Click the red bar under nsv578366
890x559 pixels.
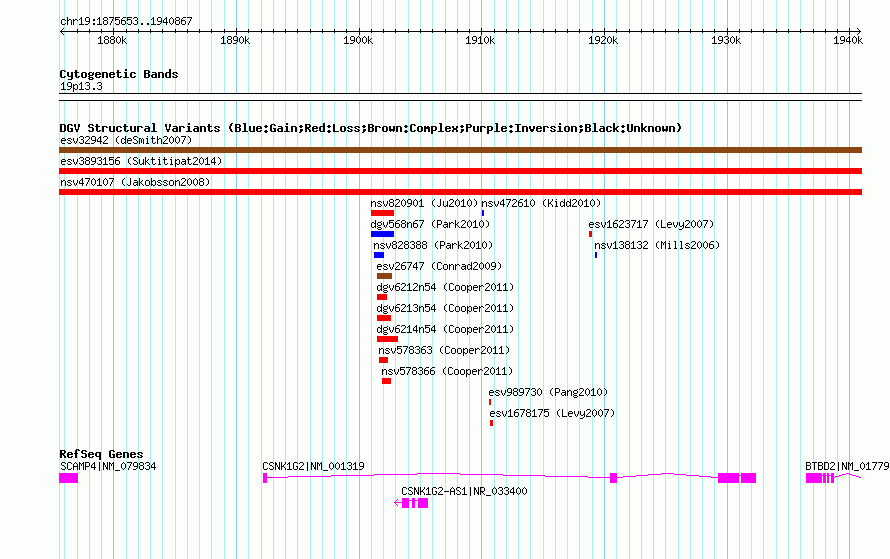[386, 381]
